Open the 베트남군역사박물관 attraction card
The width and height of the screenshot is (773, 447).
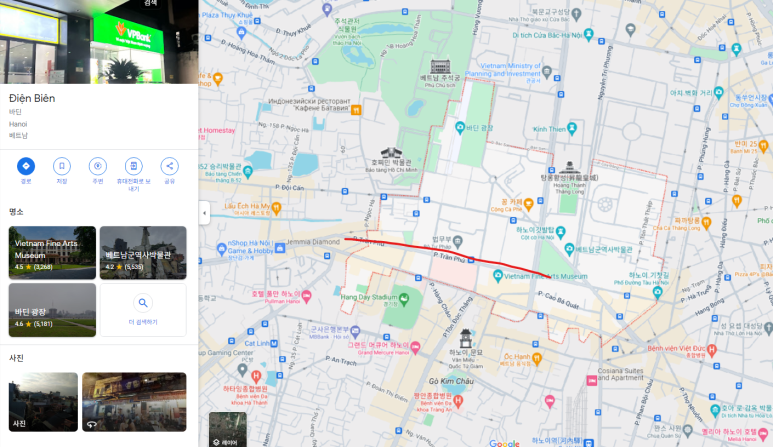coord(143,252)
